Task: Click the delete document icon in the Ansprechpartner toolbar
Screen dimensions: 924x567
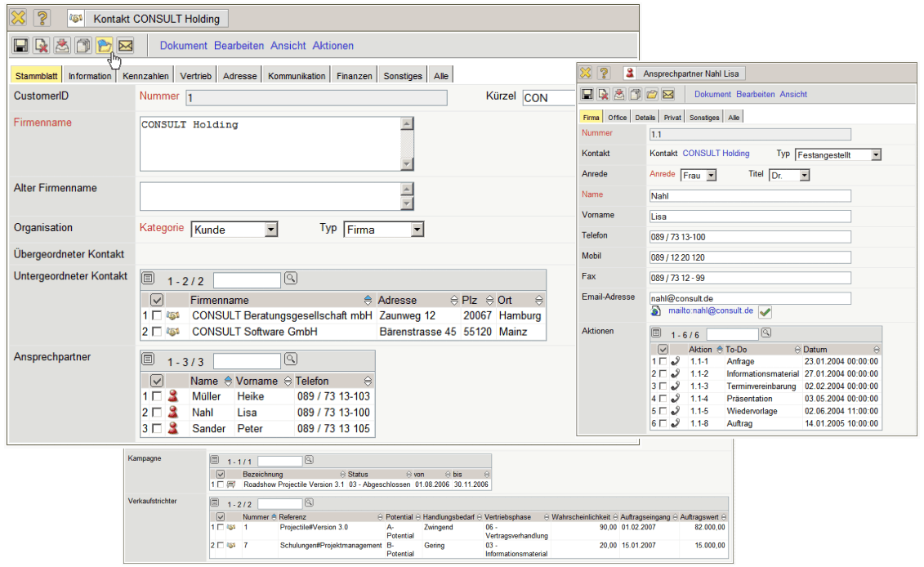Action: point(602,95)
